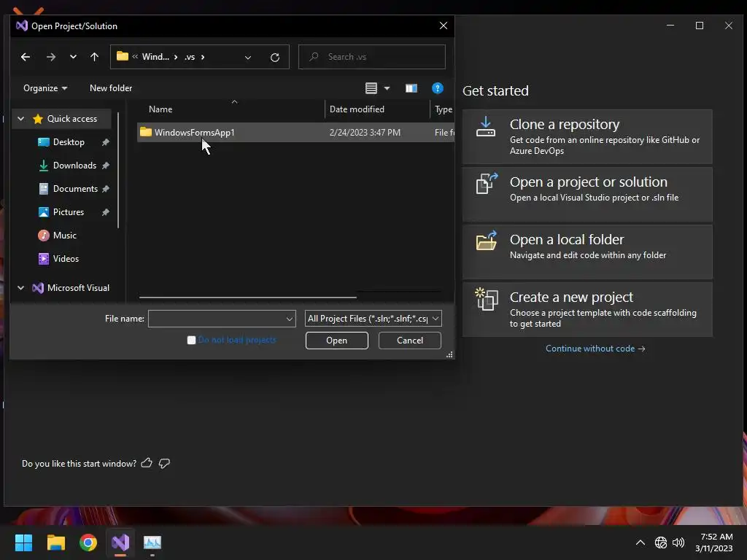Click Visual Studio taskbar icon

pyautogui.click(x=120, y=542)
